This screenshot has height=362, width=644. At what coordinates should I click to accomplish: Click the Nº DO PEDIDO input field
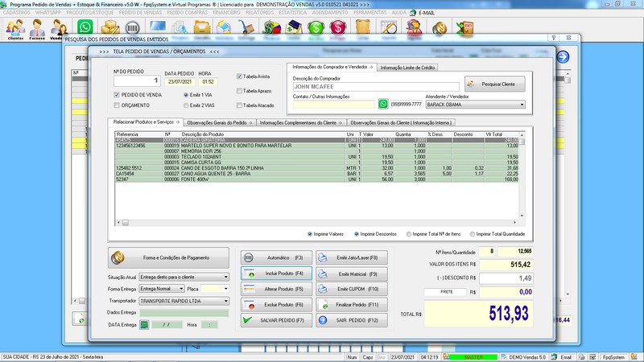tap(137, 81)
